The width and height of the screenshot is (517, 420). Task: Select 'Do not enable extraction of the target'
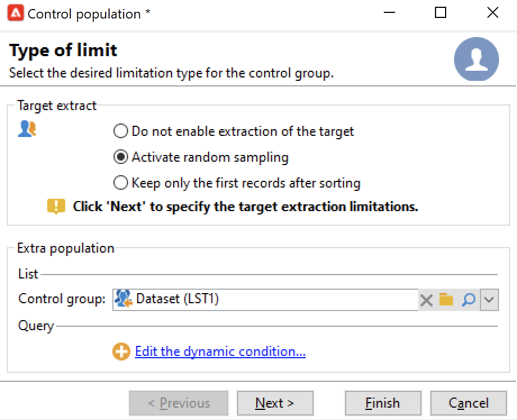click(120, 132)
